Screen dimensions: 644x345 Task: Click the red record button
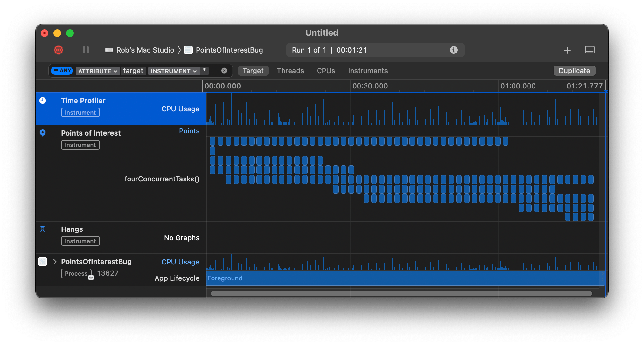(x=59, y=50)
